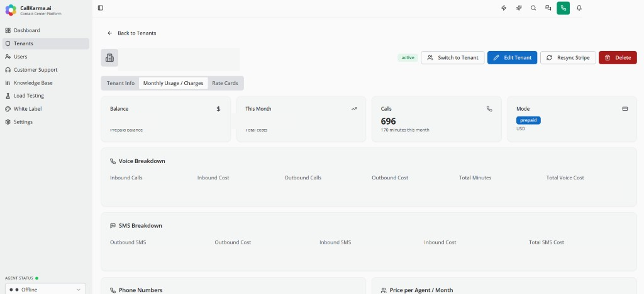Open the sparkles AI assistant icon
644x294 pixels.
point(519,8)
